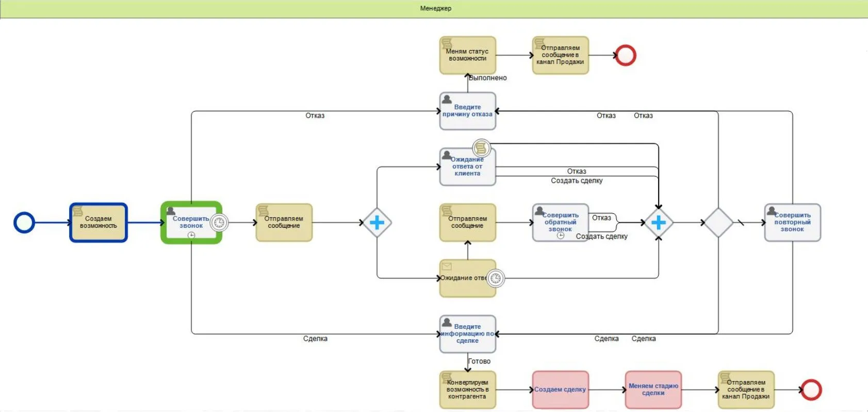Click timer icon on 'Ожидание ответа' message task

pos(495,278)
